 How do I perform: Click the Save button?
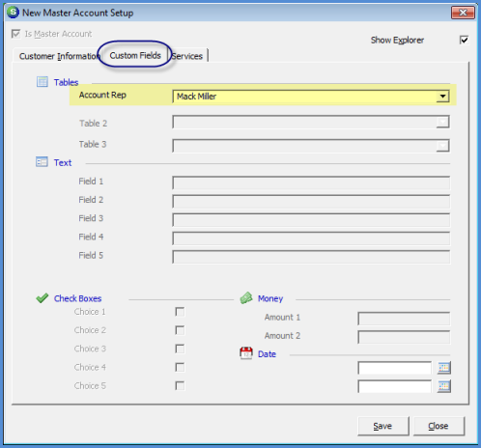(x=383, y=426)
